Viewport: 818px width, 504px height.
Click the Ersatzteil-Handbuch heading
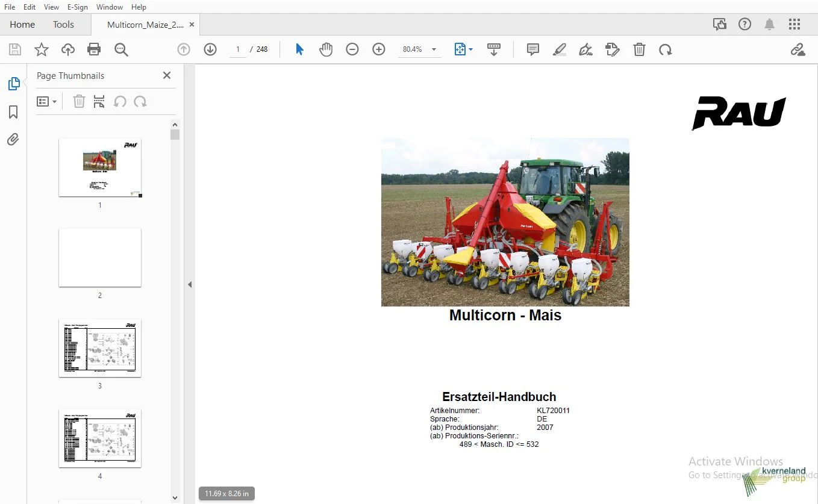pos(499,397)
